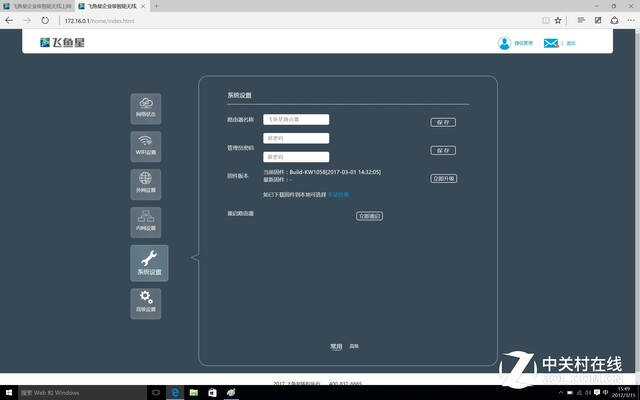Click the firmware text Build-KW1058
The height and width of the screenshot is (400, 640).
tap(335, 172)
